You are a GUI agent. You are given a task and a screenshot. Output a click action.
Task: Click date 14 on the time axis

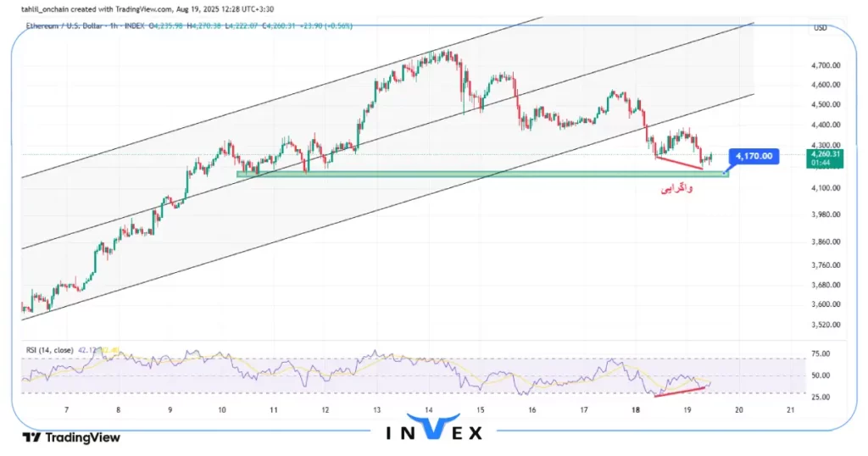(430, 410)
